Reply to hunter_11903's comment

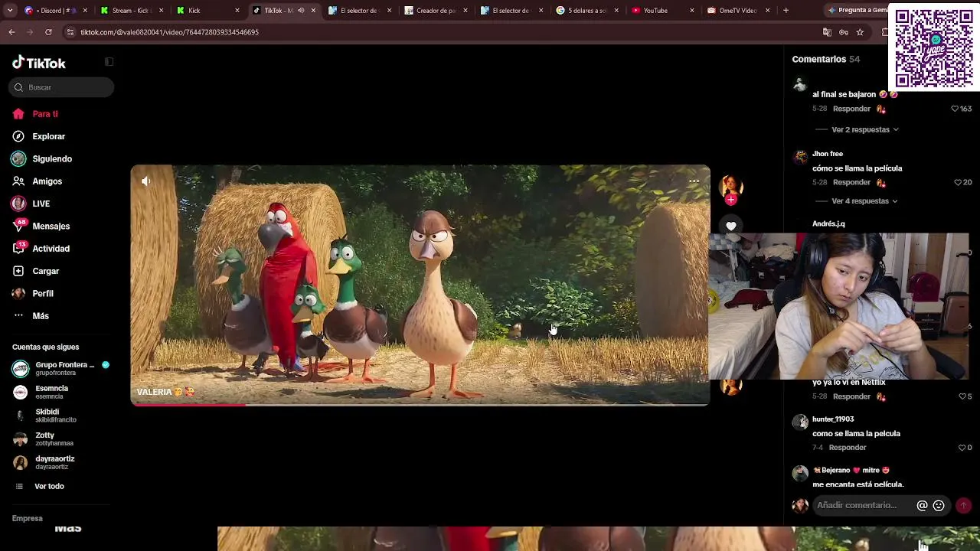(847, 448)
